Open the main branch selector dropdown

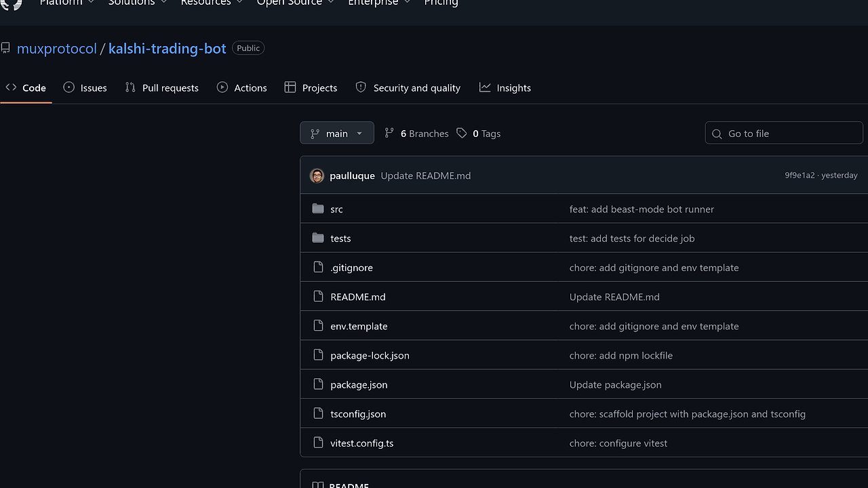point(337,133)
